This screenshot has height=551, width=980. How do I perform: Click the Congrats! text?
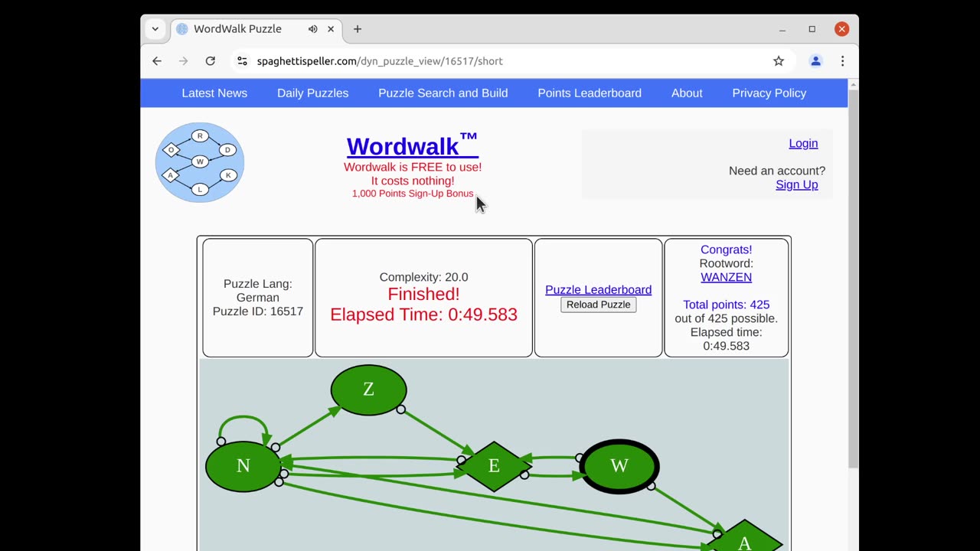click(x=726, y=249)
